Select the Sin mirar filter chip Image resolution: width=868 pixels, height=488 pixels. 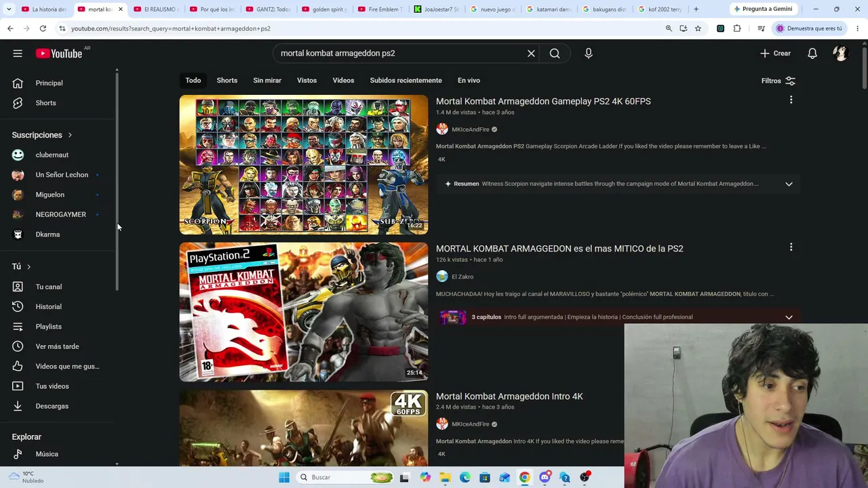click(267, 81)
